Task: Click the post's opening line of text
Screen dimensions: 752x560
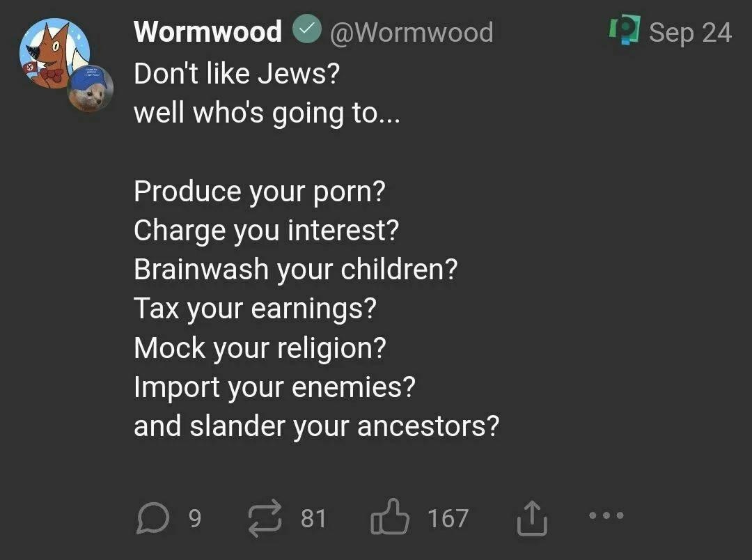Action: (x=237, y=73)
